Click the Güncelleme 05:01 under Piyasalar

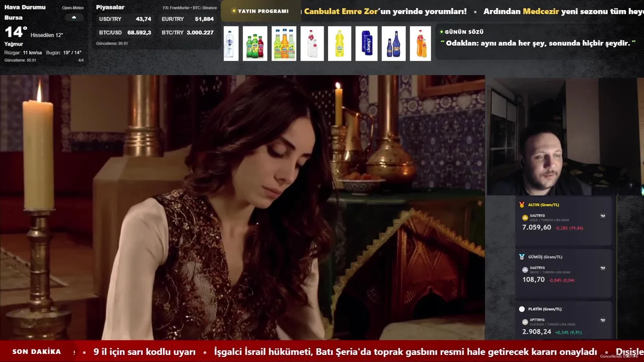point(112,44)
